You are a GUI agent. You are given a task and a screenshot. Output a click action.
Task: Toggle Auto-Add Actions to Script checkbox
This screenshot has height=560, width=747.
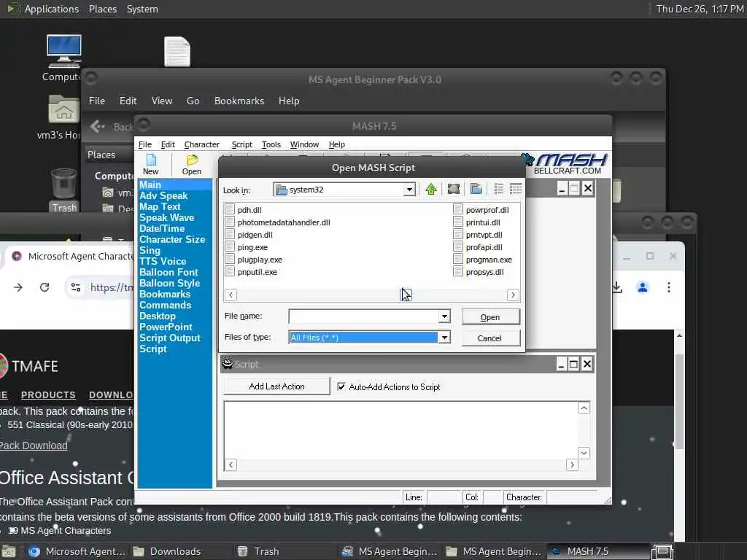click(x=341, y=386)
